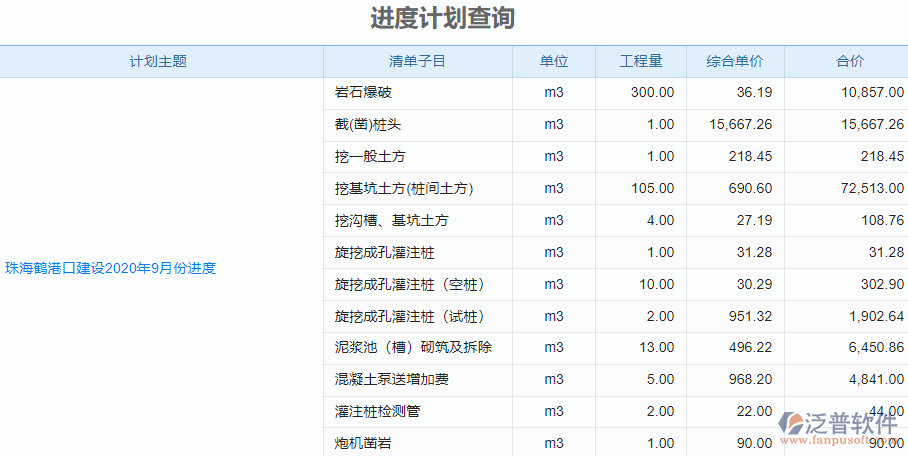Click the 工程量 column header
Screen dimensions: 908x456
pos(641,61)
